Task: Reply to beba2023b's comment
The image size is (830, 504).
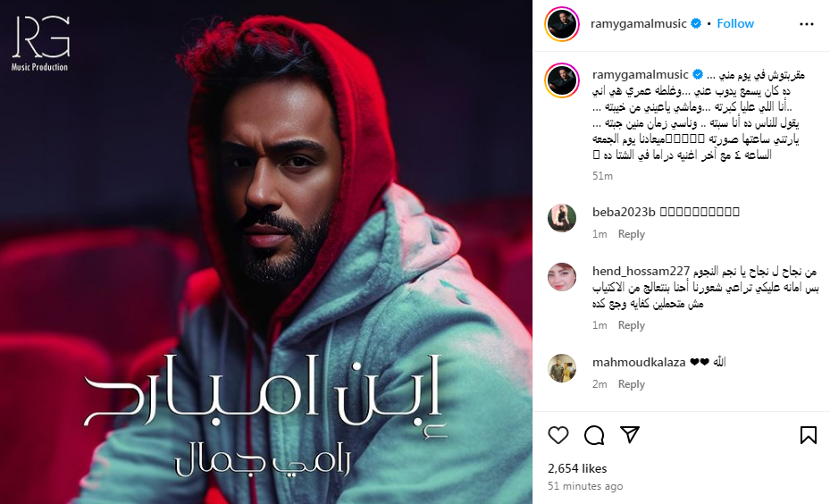Action: (631, 234)
